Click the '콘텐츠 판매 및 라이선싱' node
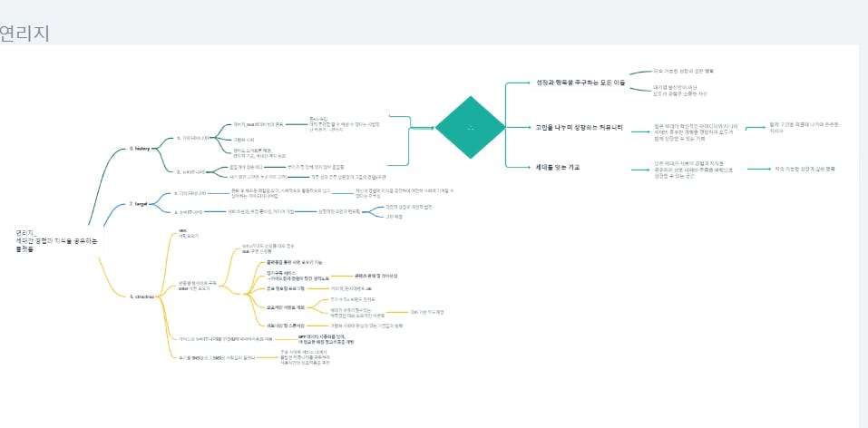 (x=375, y=276)
